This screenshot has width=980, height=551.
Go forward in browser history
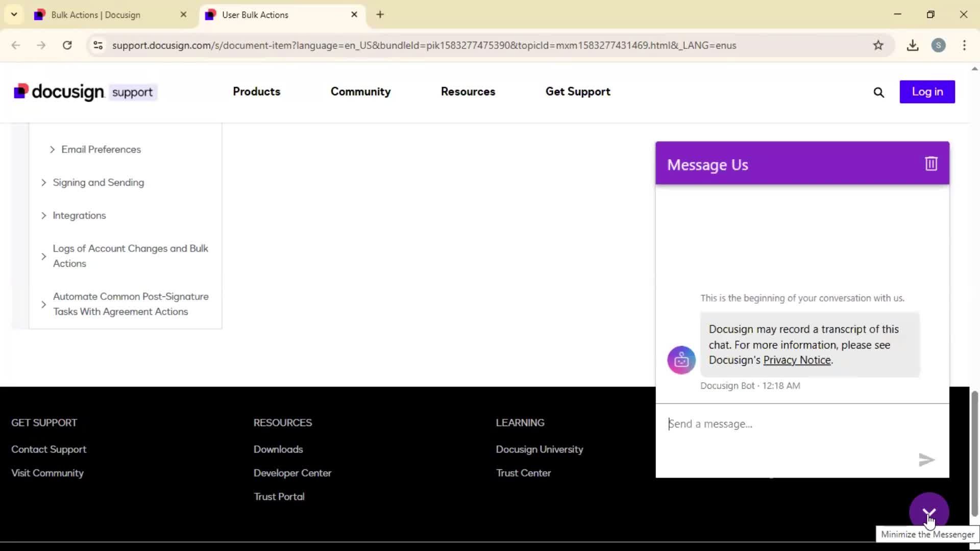click(41, 45)
